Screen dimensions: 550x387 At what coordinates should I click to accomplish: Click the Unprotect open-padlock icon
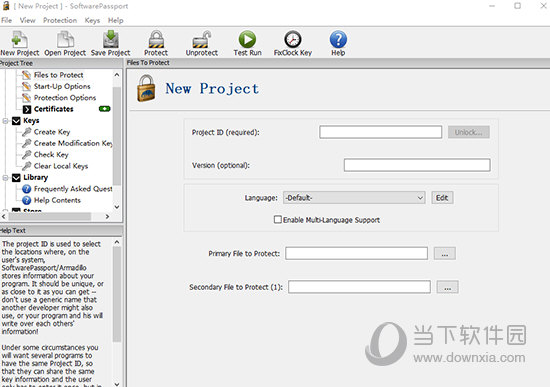[202, 39]
